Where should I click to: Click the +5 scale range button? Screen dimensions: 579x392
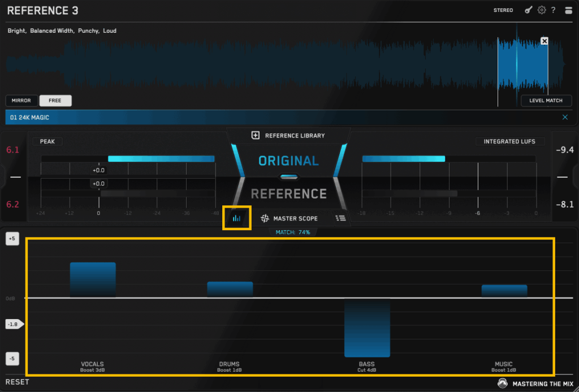pos(12,238)
